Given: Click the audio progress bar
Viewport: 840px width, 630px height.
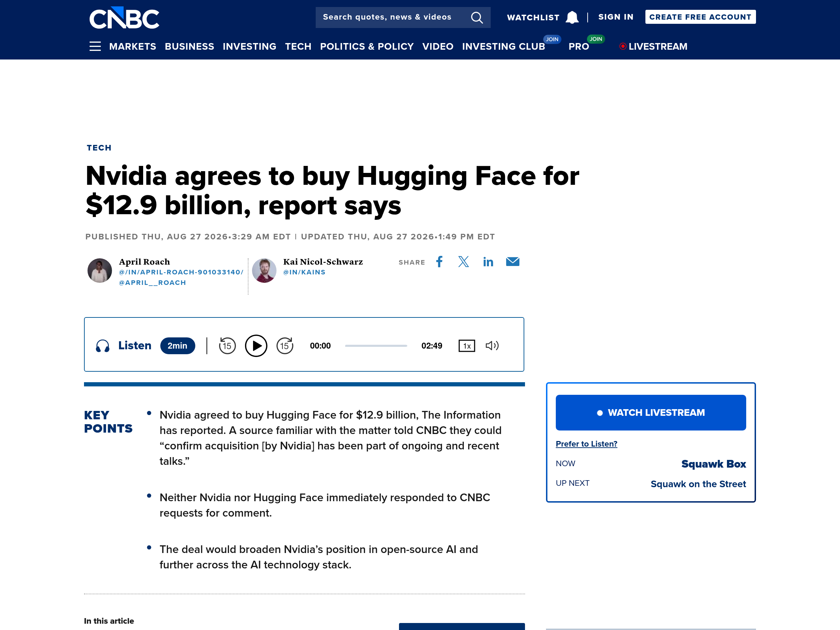Looking at the screenshot, I should coord(376,346).
